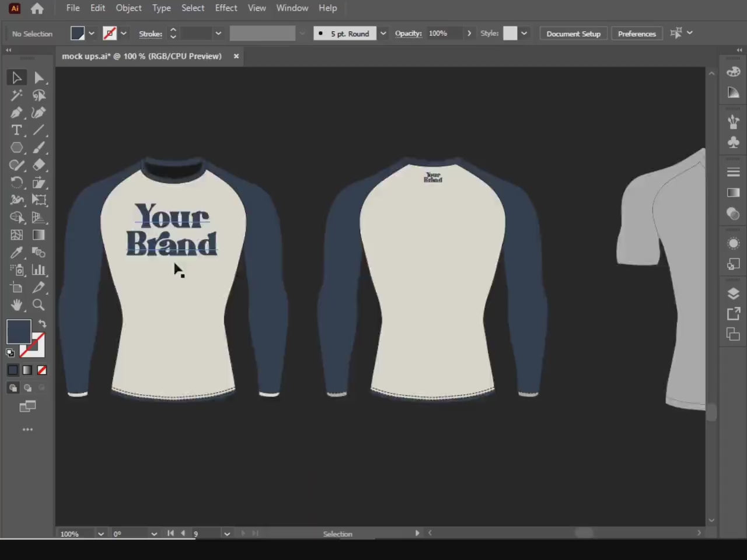The image size is (747, 560).
Task: Activate the Type tool
Action: (x=16, y=130)
